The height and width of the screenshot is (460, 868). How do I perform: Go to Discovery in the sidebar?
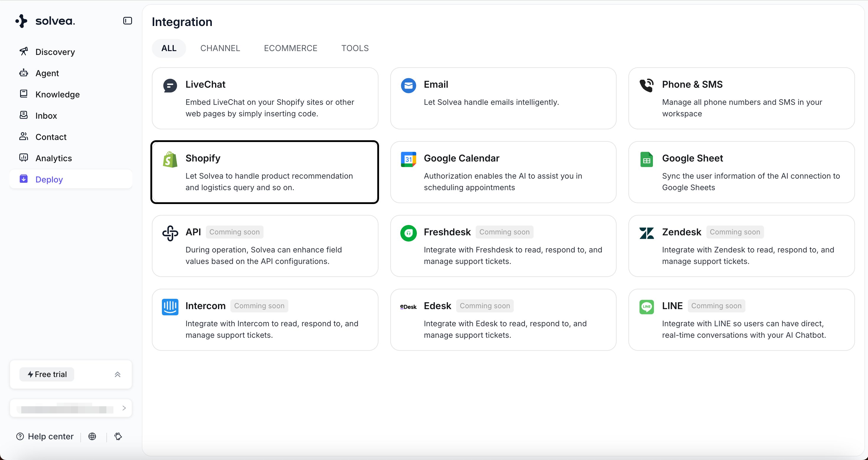(x=71, y=52)
